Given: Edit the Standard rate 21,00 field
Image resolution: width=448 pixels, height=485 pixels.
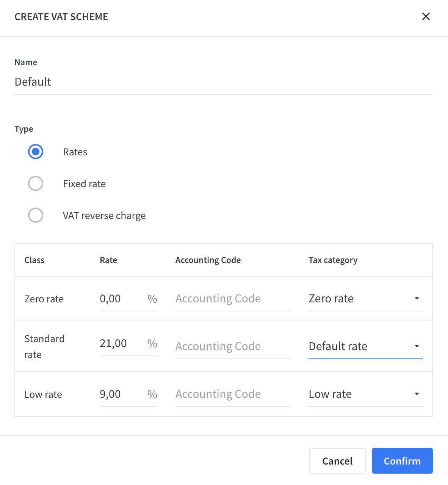Looking at the screenshot, I should (121, 344).
